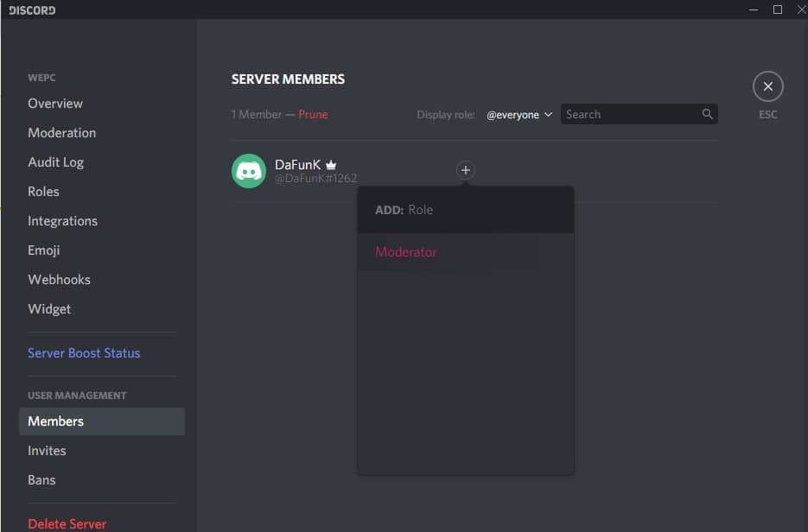
Task: Open Integrations settings
Action: click(62, 221)
